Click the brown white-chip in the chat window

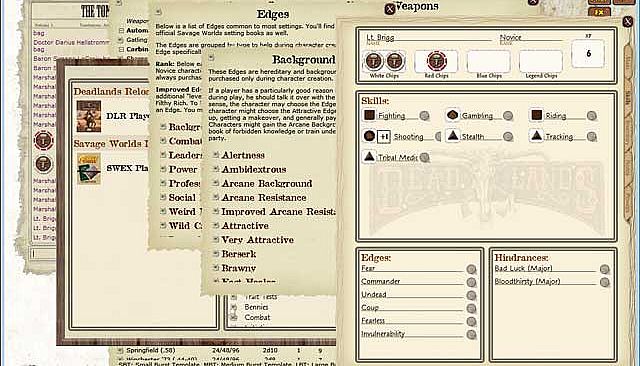click(x=43, y=164)
